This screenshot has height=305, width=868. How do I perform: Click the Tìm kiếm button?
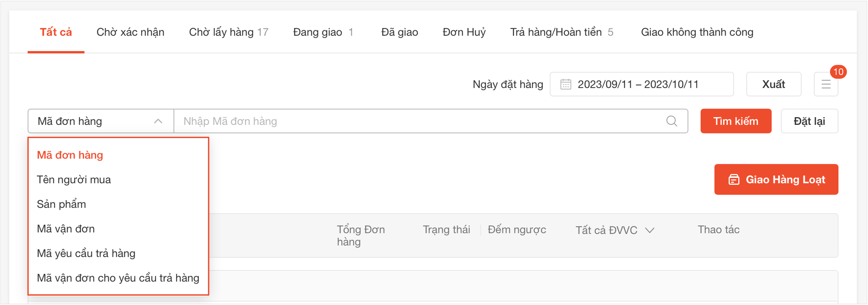(x=736, y=121)
